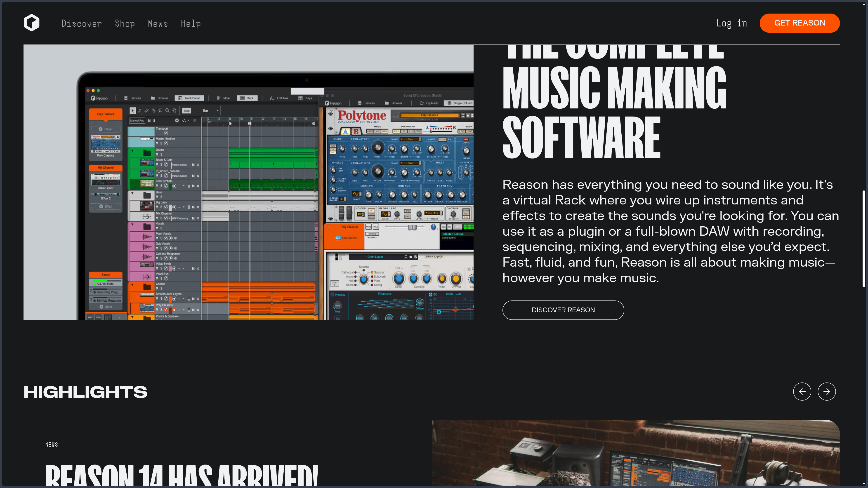This screenshot has height=488, width=868.
Task: Click the orange GET REASON button
Action: coord(800,23)
